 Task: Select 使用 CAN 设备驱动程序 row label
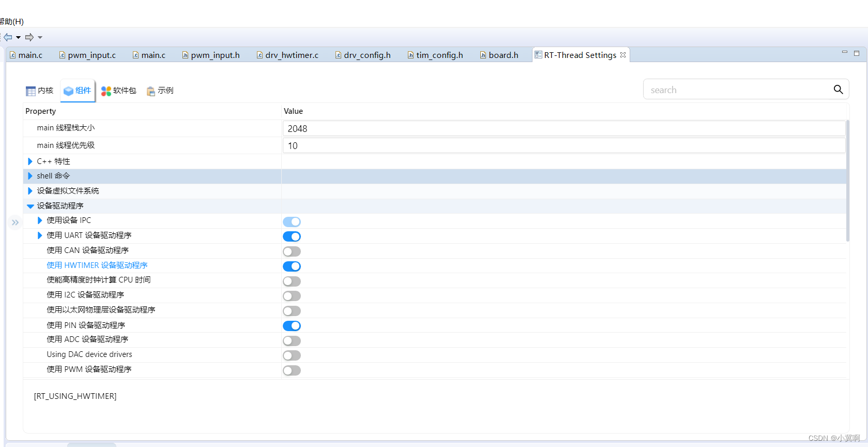pos(88,250)
